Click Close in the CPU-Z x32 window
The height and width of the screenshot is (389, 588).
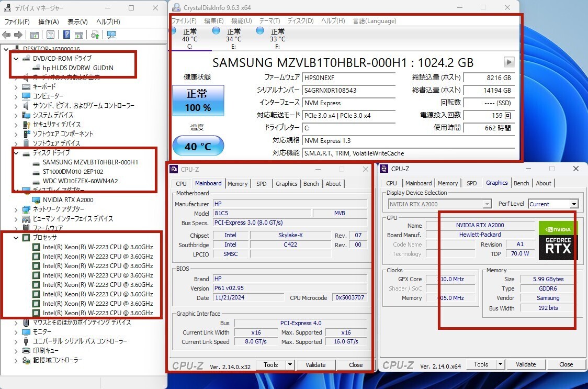pyautogui.click(x=356, y=364)
